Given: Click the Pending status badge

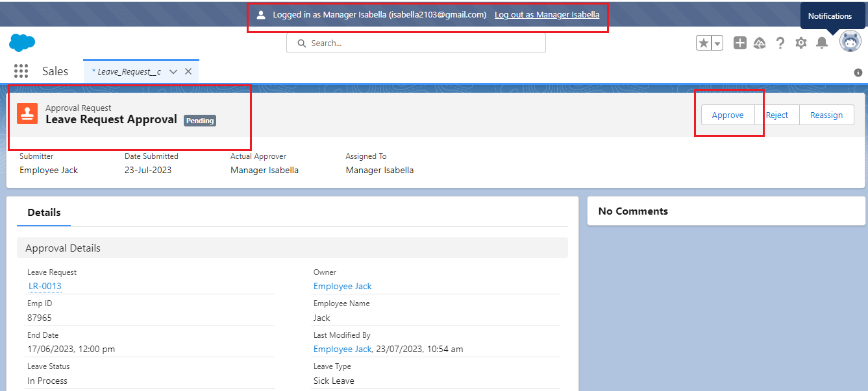Looking at the screenshot, I should coord(199,120).
